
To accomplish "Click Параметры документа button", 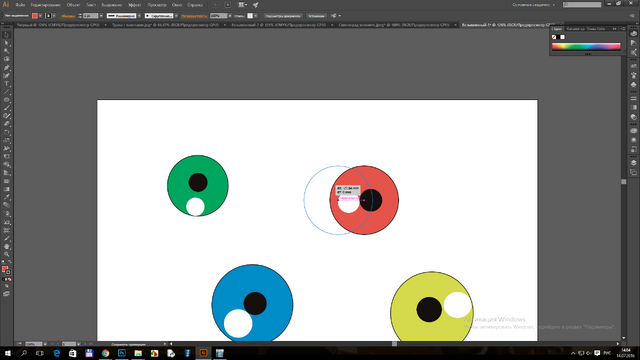I will [283, 16].
